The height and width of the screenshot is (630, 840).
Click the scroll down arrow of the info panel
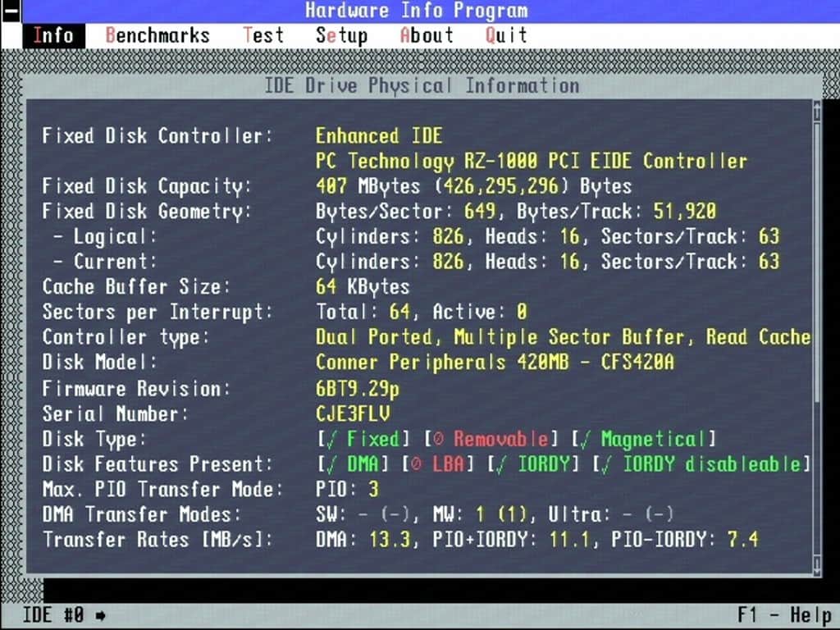tap(817, 564)
